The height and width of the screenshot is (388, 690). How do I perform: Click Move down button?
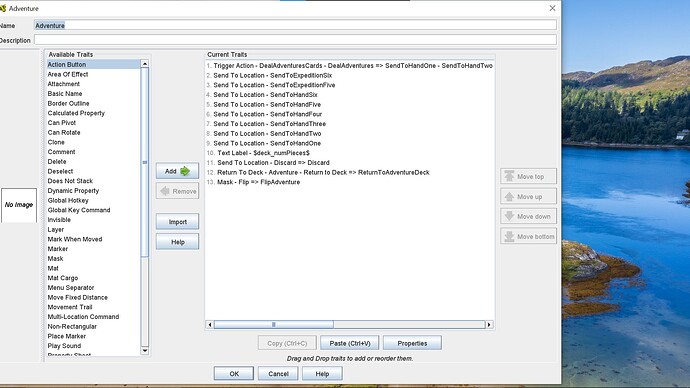529,216
